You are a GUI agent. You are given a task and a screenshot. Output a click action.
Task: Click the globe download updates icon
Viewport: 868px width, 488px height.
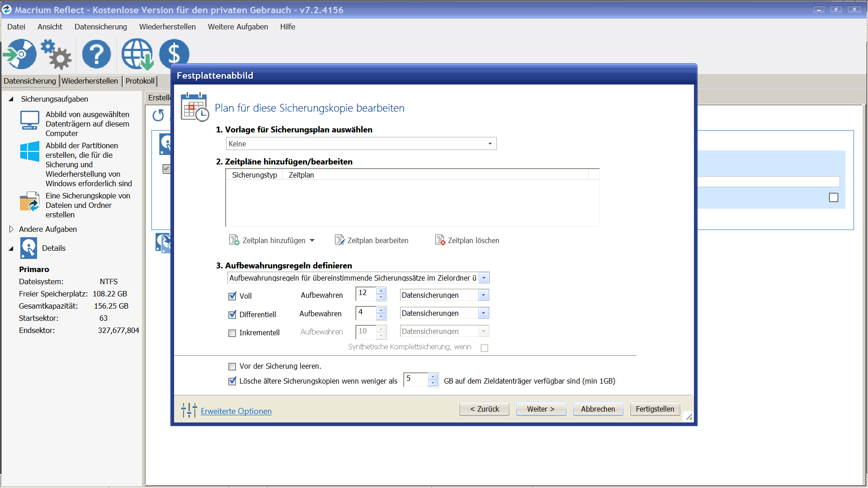pos(137,54)
